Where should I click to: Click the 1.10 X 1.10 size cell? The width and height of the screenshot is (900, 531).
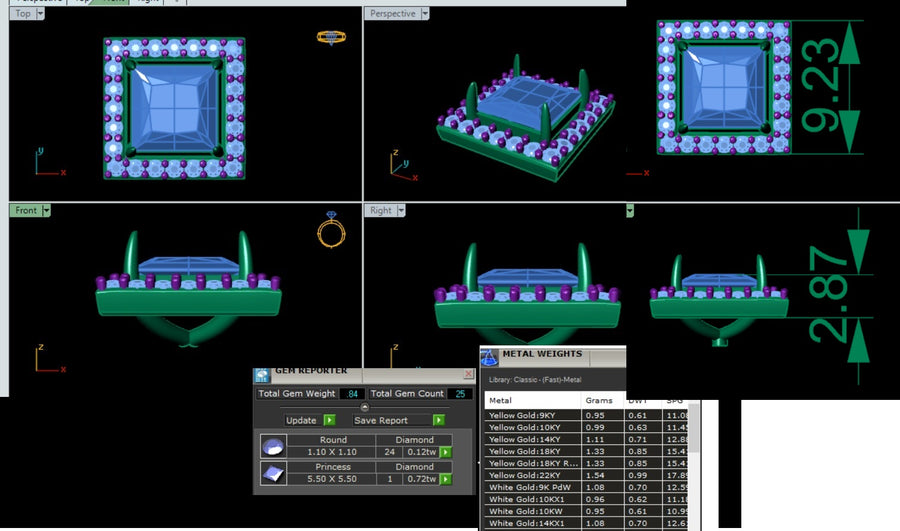(x=332, y=452)
